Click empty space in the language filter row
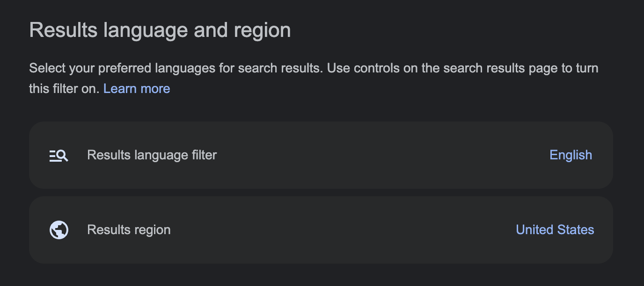Viewport: 644px width, 286px height. point(374,155)
